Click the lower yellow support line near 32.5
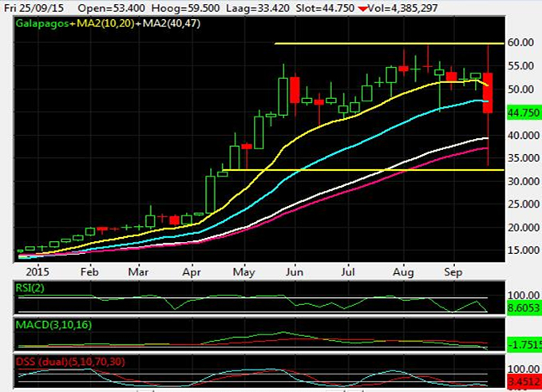542x392 pixels. [x=359, y=169]
